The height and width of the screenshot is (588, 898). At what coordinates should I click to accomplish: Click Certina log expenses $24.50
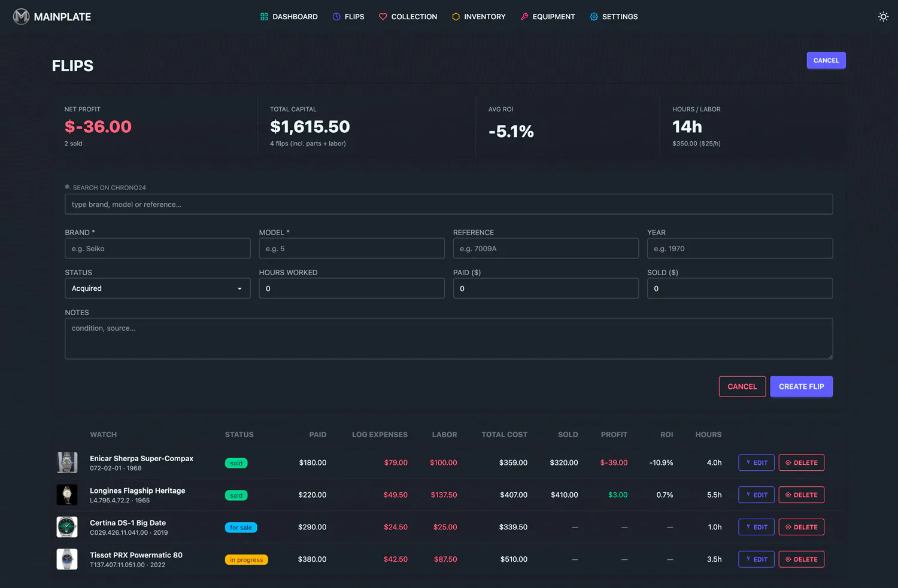click(395, 528)
